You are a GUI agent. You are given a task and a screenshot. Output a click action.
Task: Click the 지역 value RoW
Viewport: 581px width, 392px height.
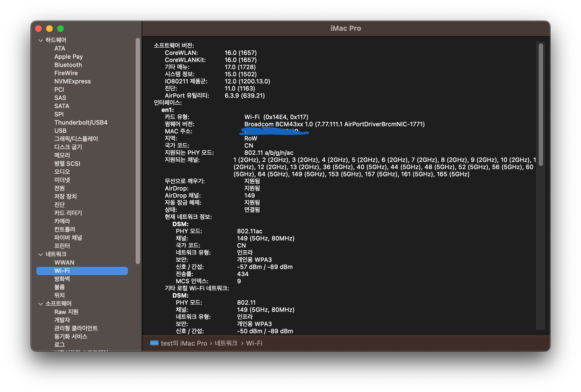[251, 139]
